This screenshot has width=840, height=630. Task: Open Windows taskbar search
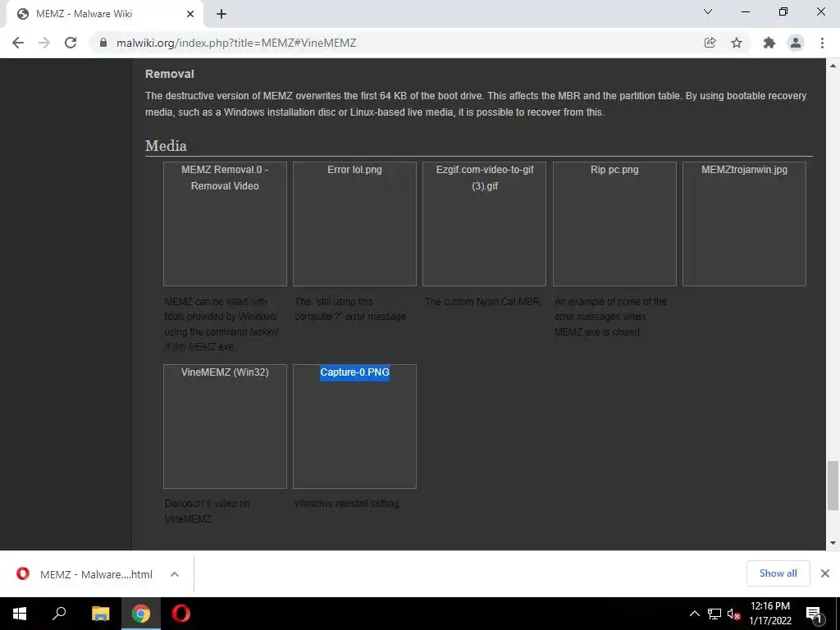pyautogui.click(x=59, y=614)
